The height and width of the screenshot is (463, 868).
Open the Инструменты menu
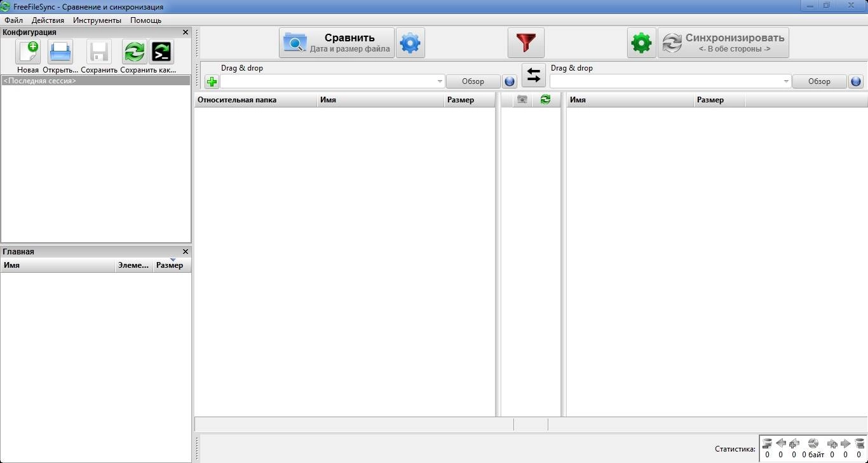[x=97, y=20]
